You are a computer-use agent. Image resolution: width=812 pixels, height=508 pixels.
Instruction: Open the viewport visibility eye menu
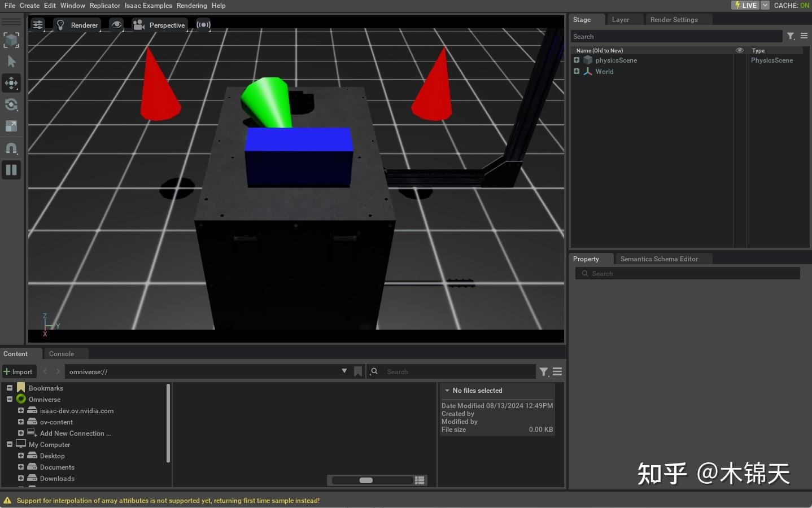click(x=116, y=24)
